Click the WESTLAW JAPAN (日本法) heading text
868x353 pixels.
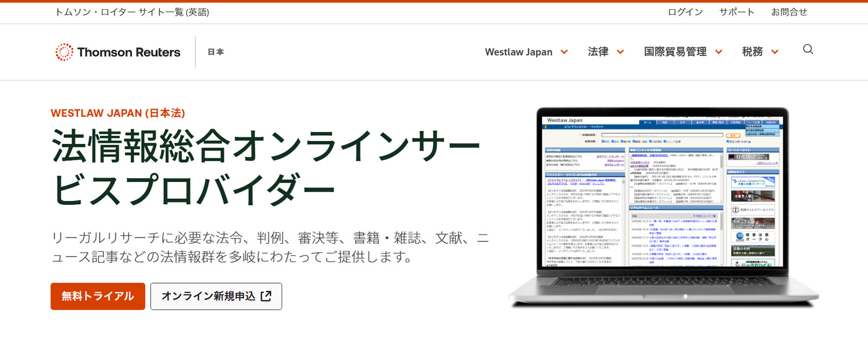118,113
